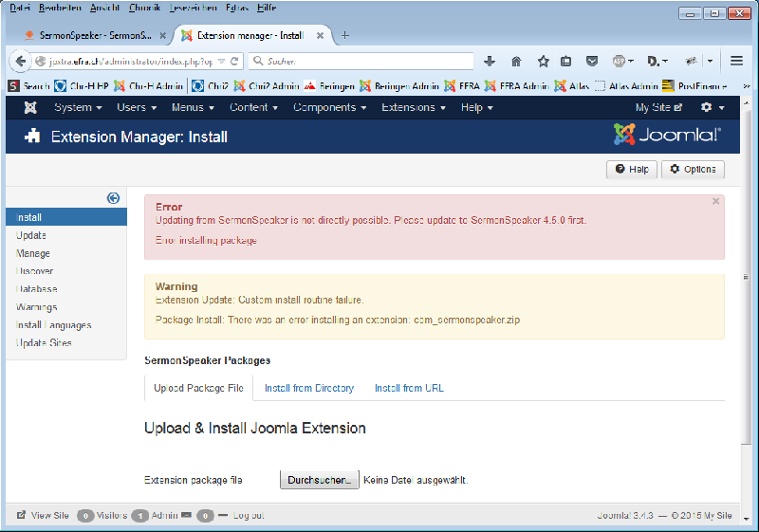Click the Pocket icon in toolbar

pos(591,62)
